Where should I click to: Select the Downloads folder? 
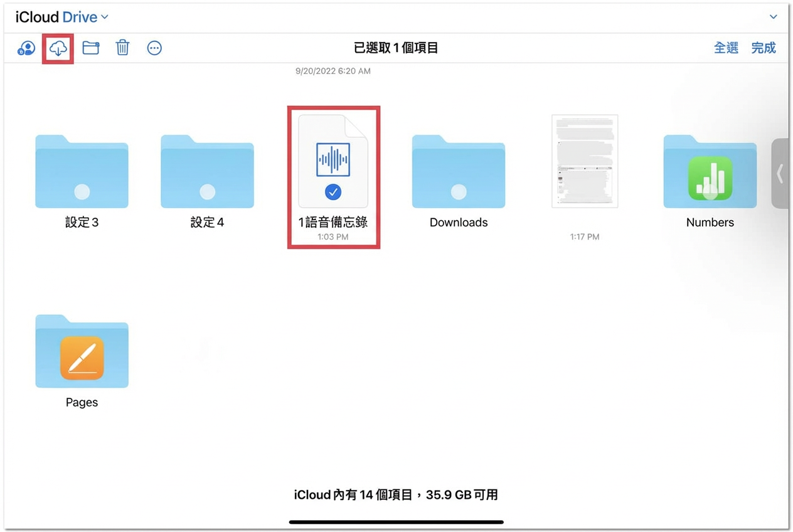tap(459, 171)
